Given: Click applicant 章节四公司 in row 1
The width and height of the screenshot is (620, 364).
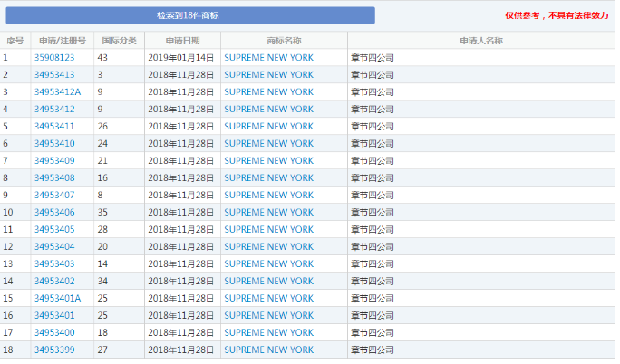Looking at the screenshot, I should (x=372, y=58).
